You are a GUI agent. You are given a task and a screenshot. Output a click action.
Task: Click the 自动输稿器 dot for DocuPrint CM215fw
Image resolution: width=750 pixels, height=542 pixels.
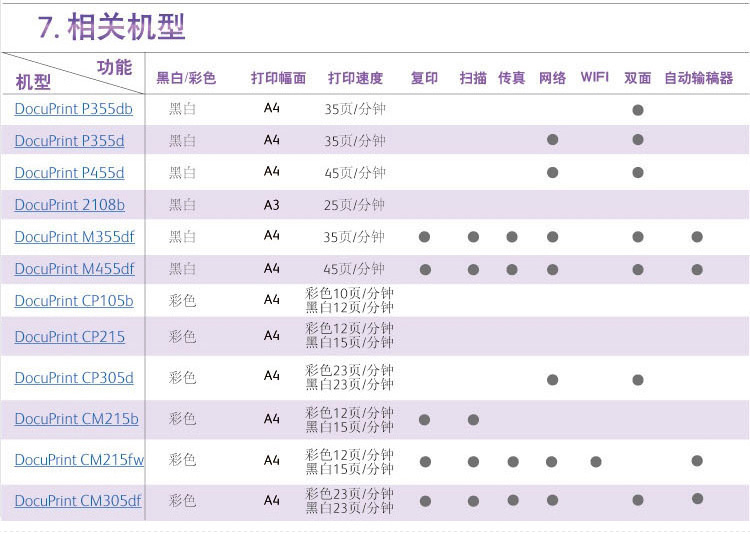point(697,461)
